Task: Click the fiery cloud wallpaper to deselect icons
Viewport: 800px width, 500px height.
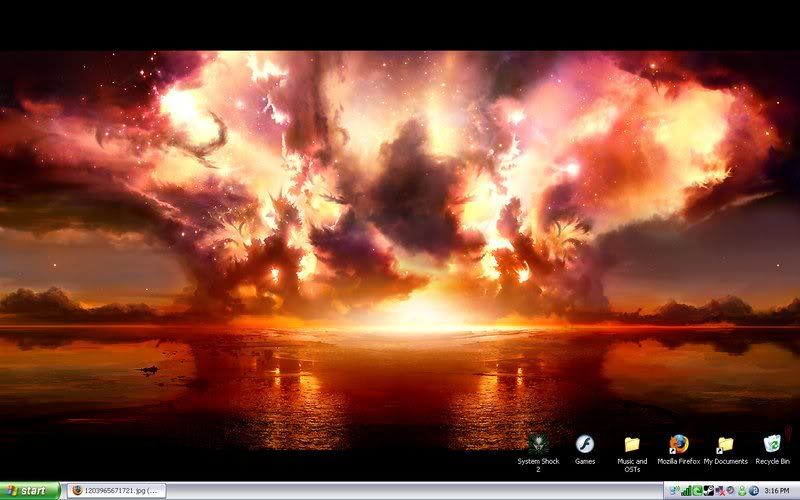Action: click(400, 200)
